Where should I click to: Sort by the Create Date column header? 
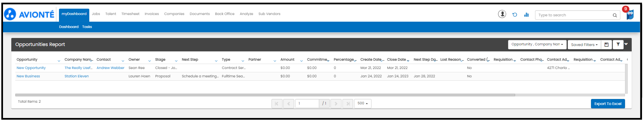pos(371,60)
